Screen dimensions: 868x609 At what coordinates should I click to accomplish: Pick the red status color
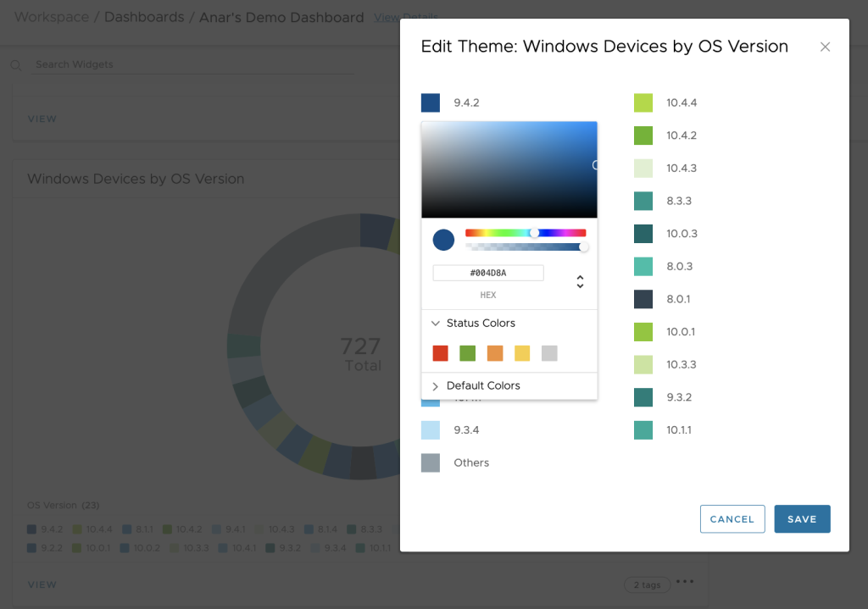click(441, 353)
